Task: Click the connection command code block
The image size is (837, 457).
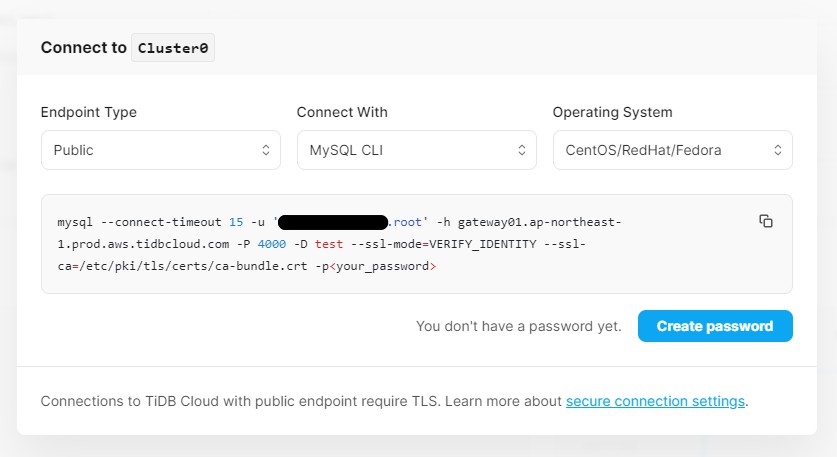Action: pyautogui.click(x=417, y=244)
